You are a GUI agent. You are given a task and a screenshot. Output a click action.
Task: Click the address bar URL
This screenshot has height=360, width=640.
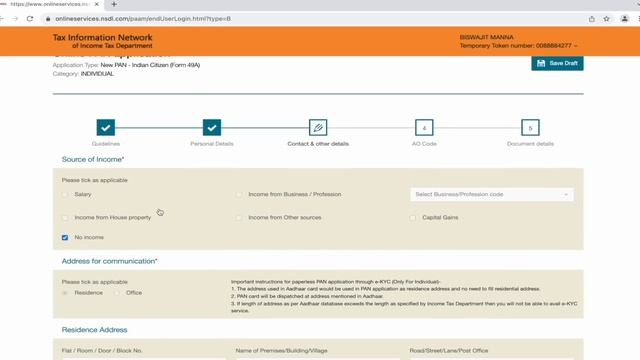[143, 19]
